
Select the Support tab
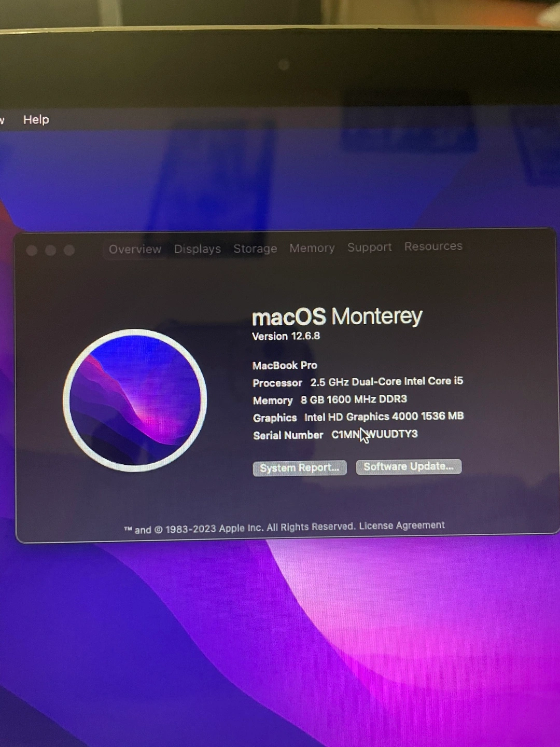tap(370, 247)
